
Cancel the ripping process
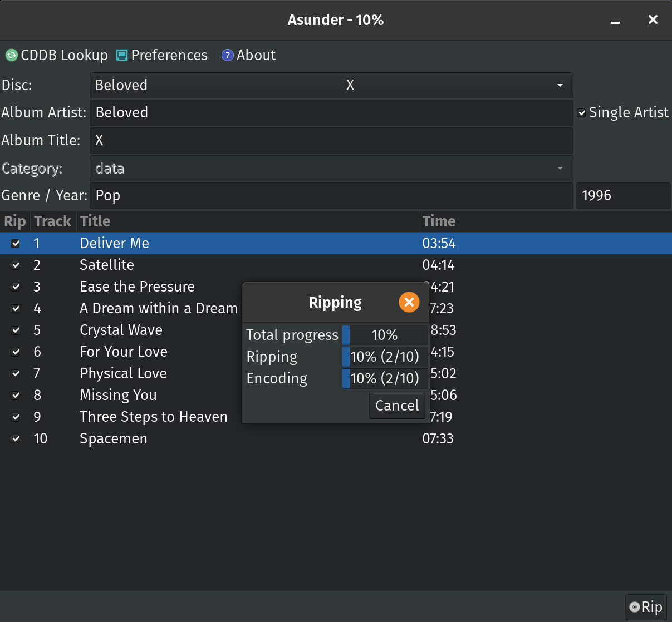[x=397, y=406]
